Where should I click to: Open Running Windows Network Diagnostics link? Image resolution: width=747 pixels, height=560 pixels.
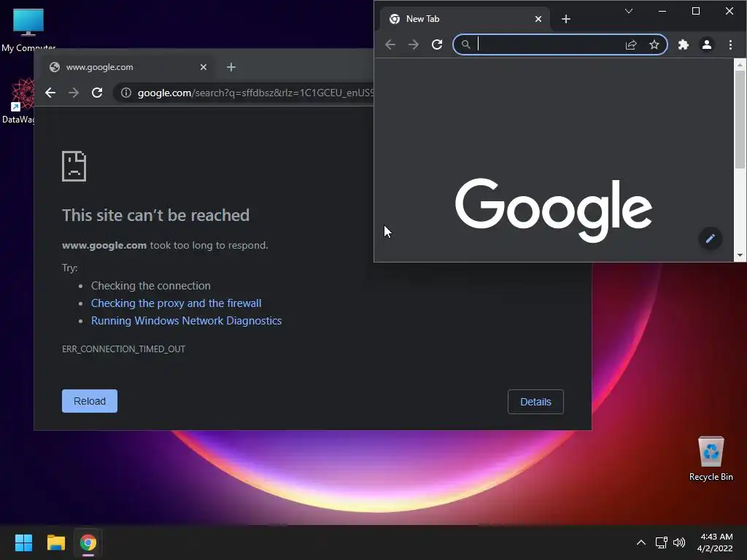186,321
